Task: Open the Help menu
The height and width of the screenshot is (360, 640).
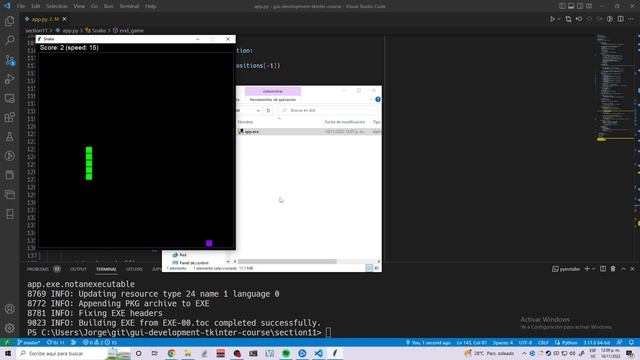Action: [x=150, y=6]
